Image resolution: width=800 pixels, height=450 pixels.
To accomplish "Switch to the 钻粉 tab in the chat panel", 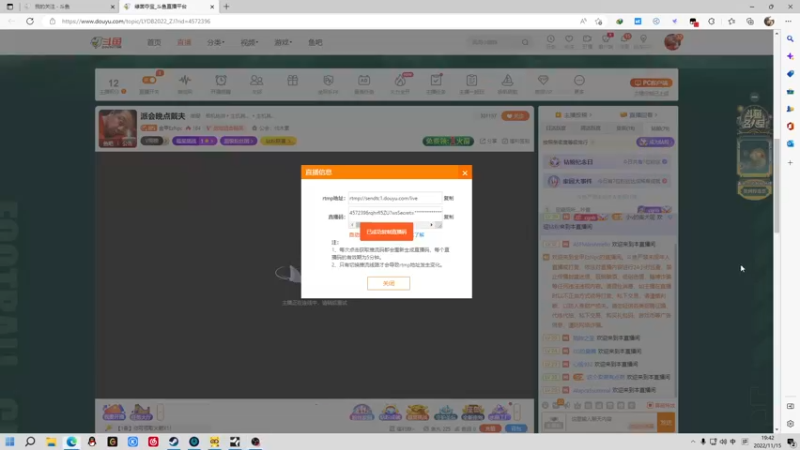I will click(660, 128).
